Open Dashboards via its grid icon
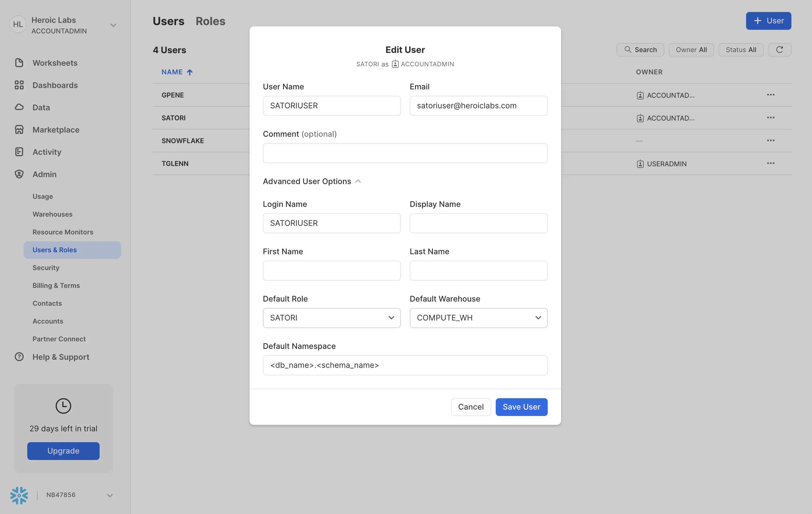 tap(19, 85)
